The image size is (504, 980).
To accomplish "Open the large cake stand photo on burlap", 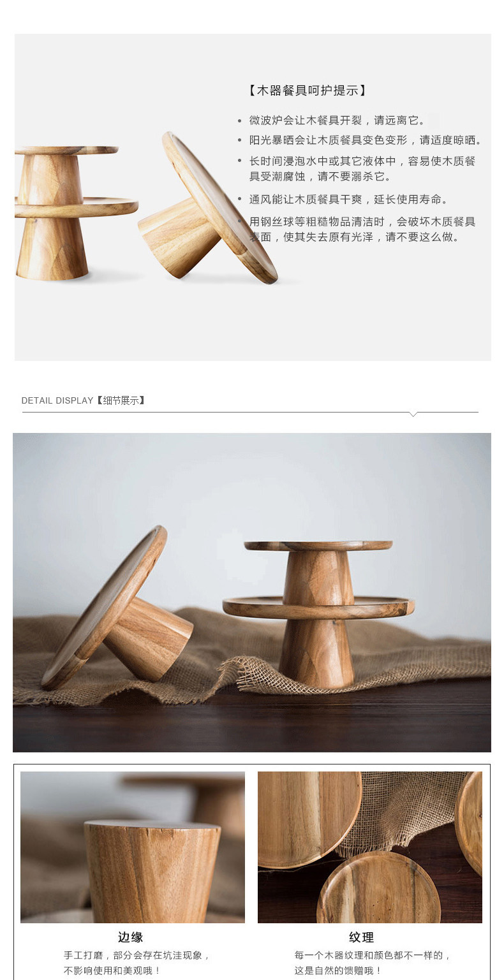I will click(252, 592).
